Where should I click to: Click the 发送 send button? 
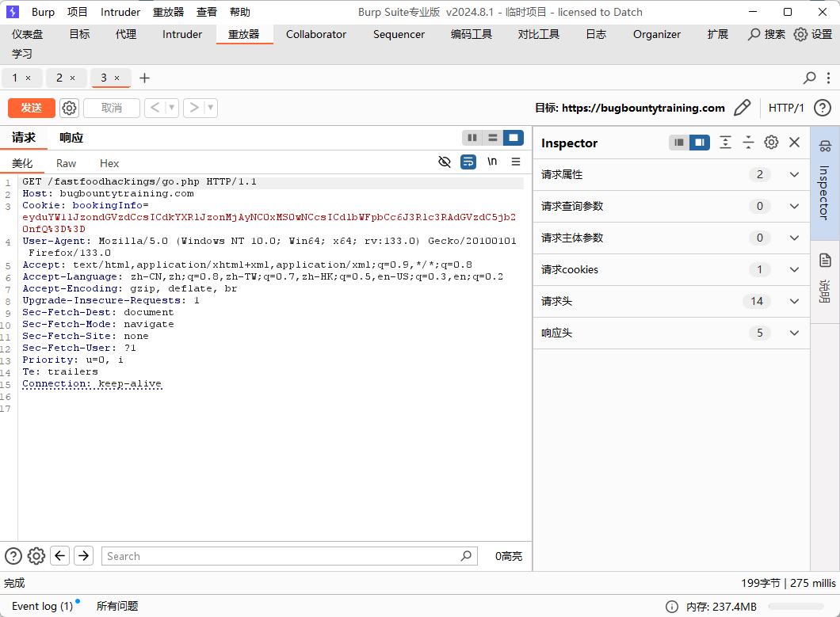32,108
